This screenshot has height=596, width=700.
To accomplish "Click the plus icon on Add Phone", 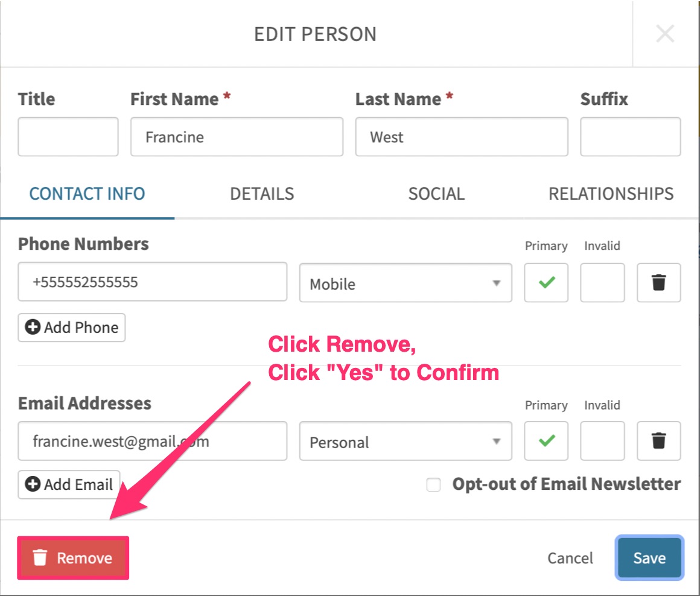I will pos(33,327).
